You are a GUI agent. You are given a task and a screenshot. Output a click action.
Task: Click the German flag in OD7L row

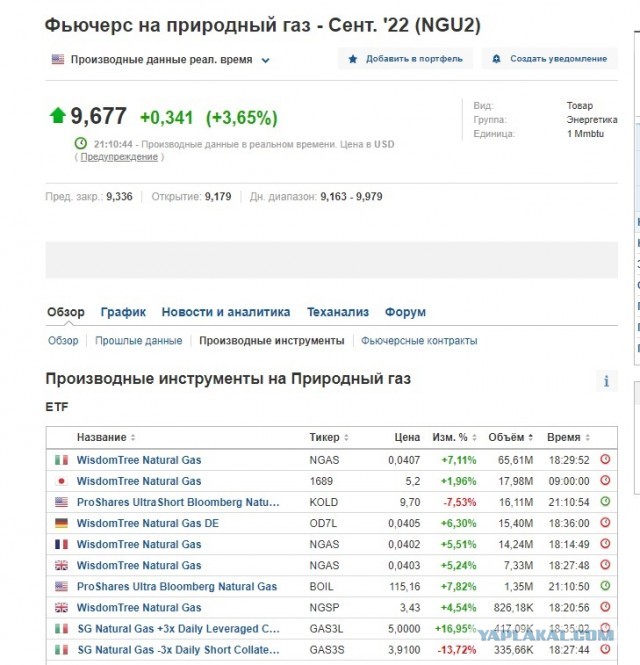(x=61, y=523)
